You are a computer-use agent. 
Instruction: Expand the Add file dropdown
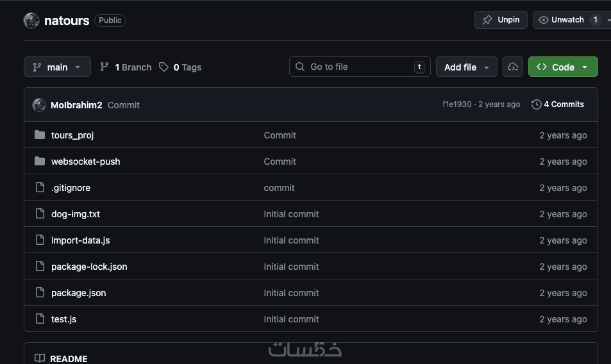point(466,67)
